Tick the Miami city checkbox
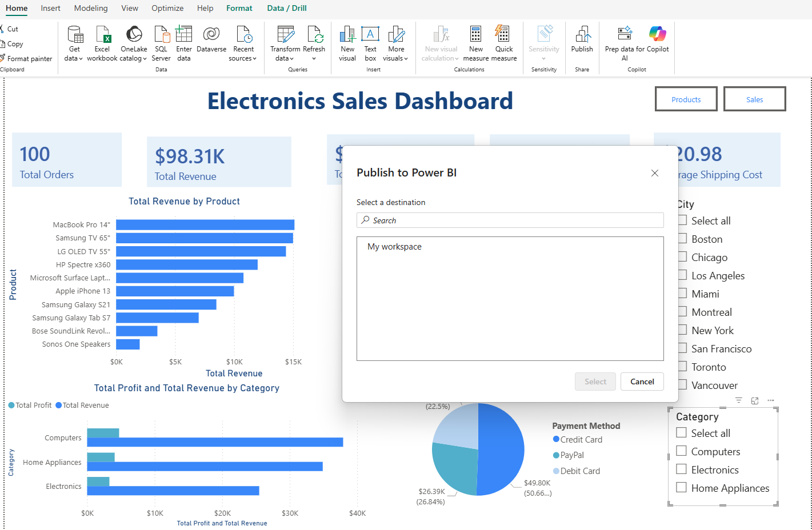This screenshot has width=812, height=530. [682, 294]
